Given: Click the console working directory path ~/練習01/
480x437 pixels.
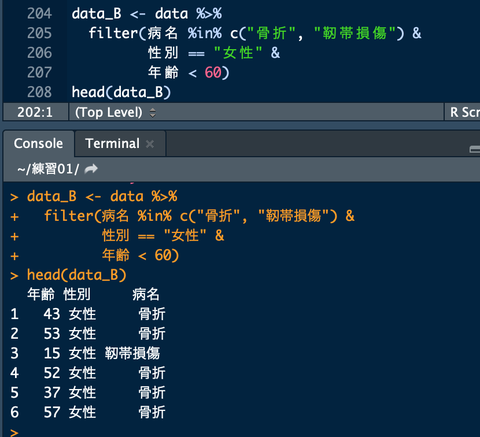Looking at the screenshot, I should (x=48, y=169).
